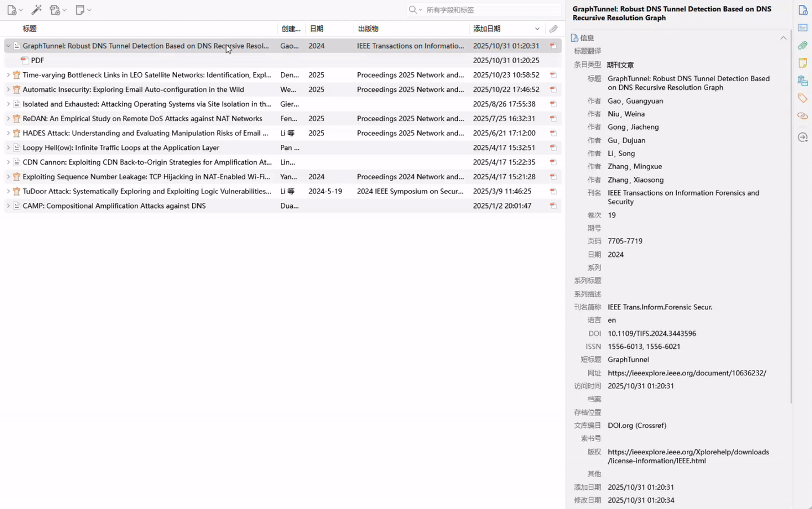Collapse the GraphTunnel item in the list

click(x=8, y=46)
